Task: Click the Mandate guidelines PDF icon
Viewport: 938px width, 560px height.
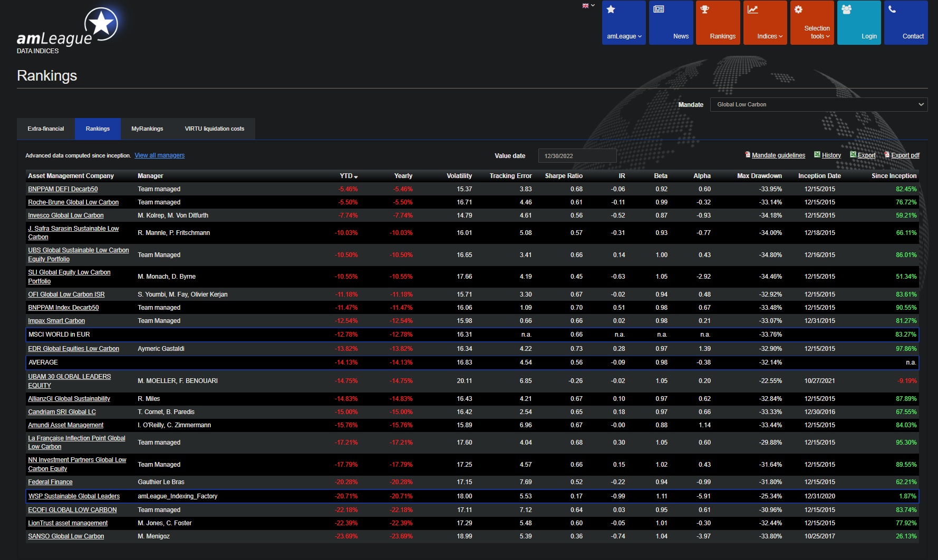Action: coord(748,155)
